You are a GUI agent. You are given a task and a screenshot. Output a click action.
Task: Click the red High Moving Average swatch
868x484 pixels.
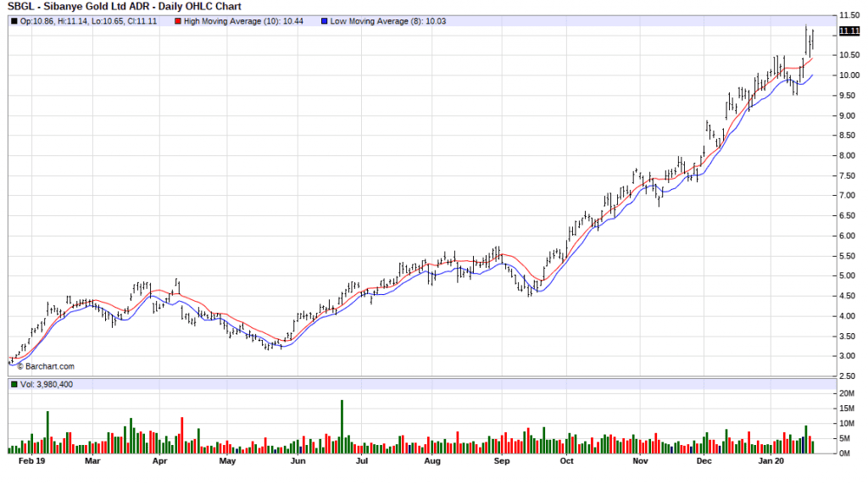pyautogui.click(x=178, y=20)
